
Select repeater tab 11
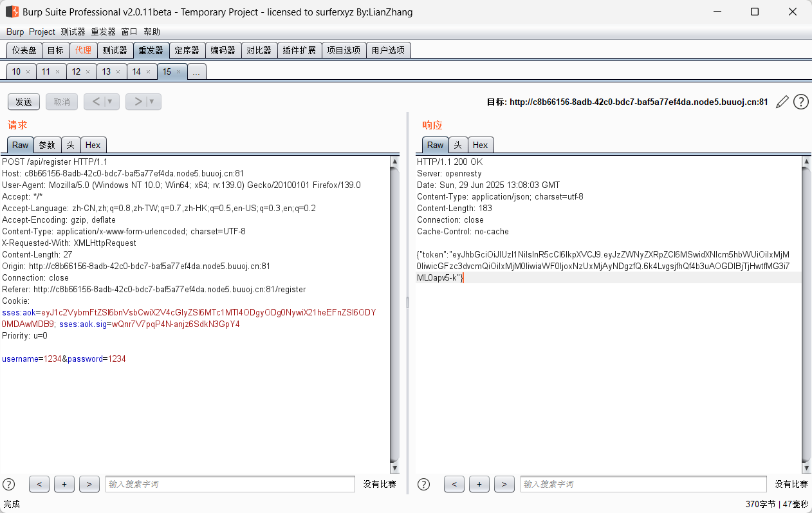pyautogui.click(x=46, y=71)
